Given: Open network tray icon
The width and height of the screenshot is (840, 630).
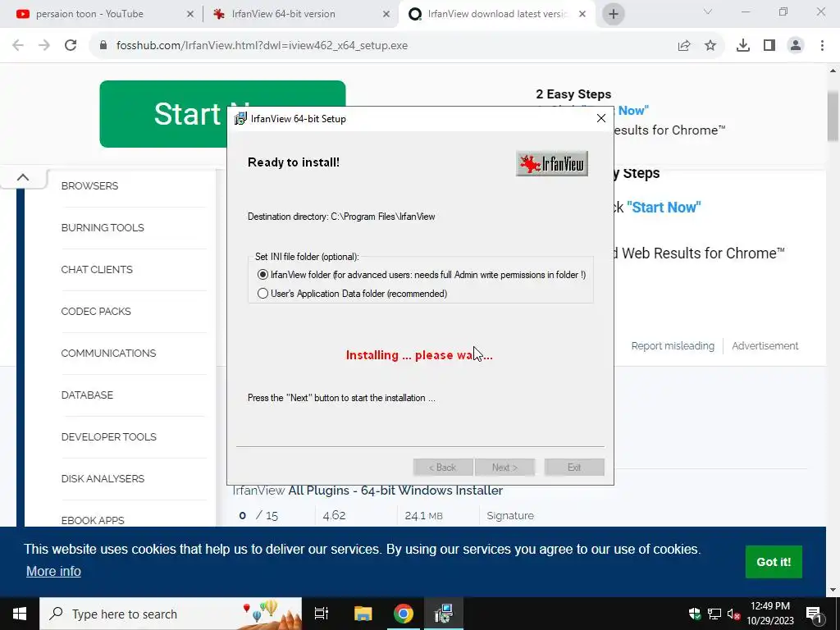Looking at the screenshot, I should 714,614.
